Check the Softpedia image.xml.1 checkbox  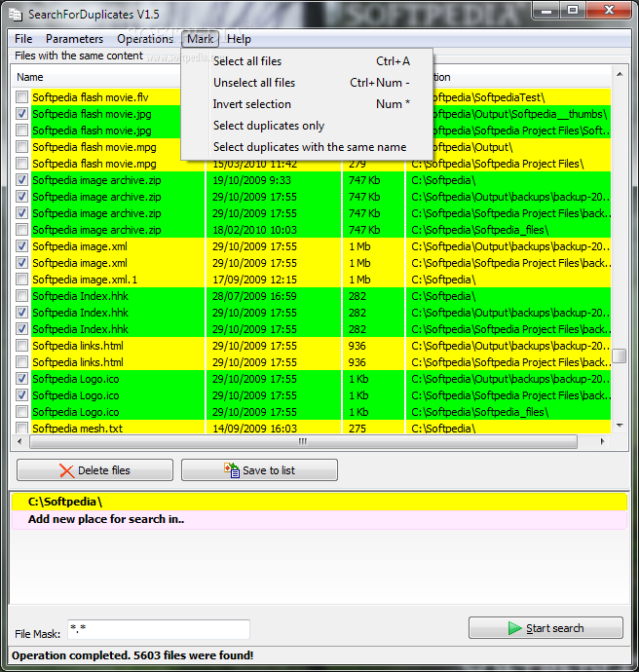coord(21,280)
